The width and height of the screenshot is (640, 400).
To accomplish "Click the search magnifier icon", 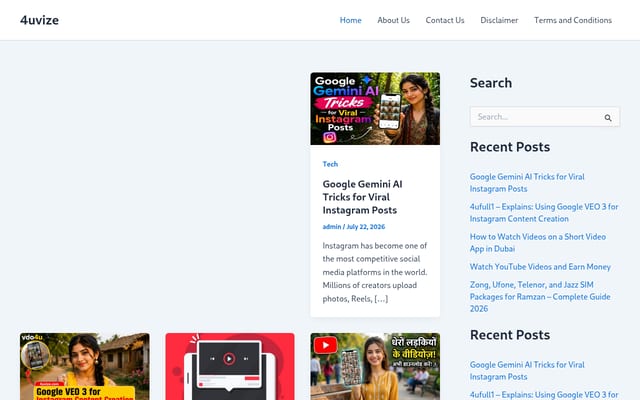I will [608, 118].
